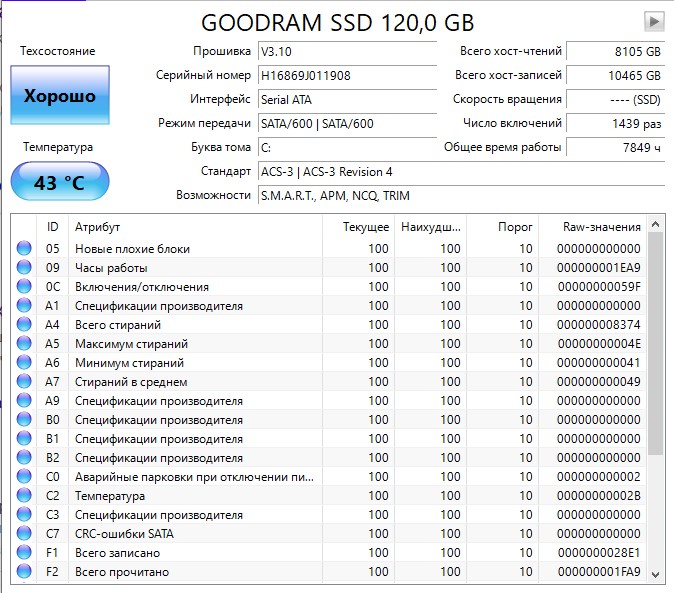
Task: Select the Всего записано row
Action: point(329,552)
